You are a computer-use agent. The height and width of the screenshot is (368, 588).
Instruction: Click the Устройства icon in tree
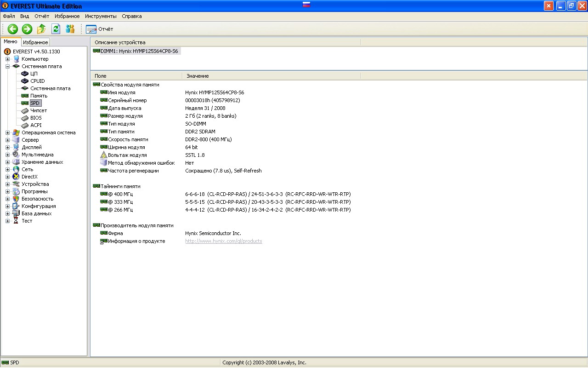click(x=16, y=184)
